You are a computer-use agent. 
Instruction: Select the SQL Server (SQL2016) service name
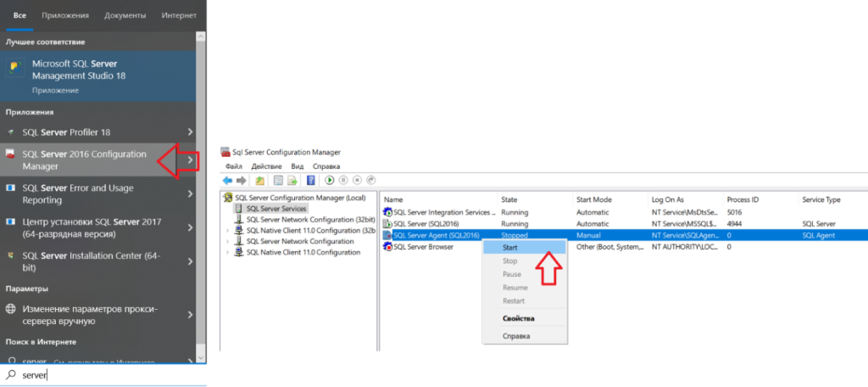427,224
